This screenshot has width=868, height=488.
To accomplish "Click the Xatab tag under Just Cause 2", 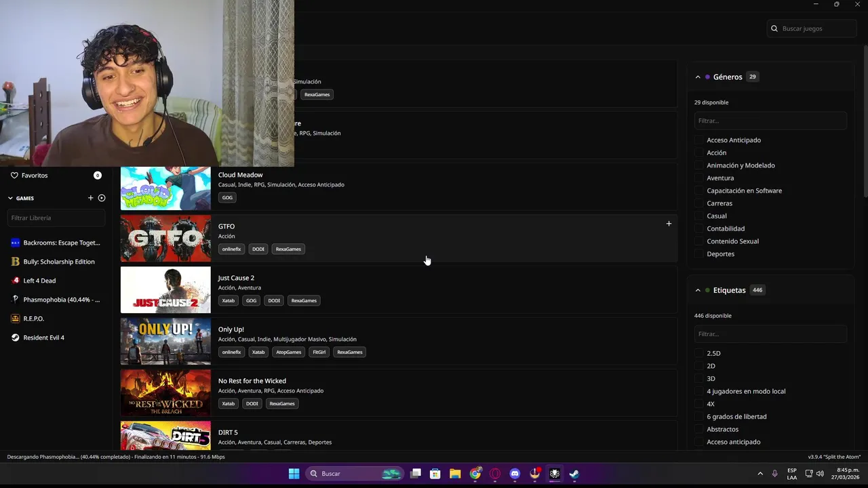I will click(x=229, y=300).
